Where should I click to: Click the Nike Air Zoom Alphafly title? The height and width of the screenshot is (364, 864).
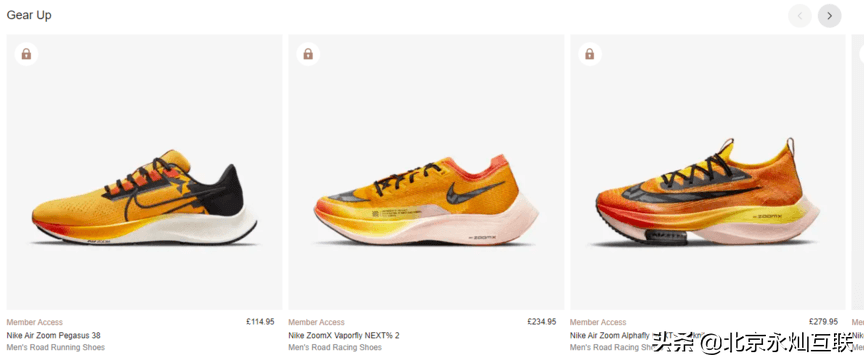(612, 335)
